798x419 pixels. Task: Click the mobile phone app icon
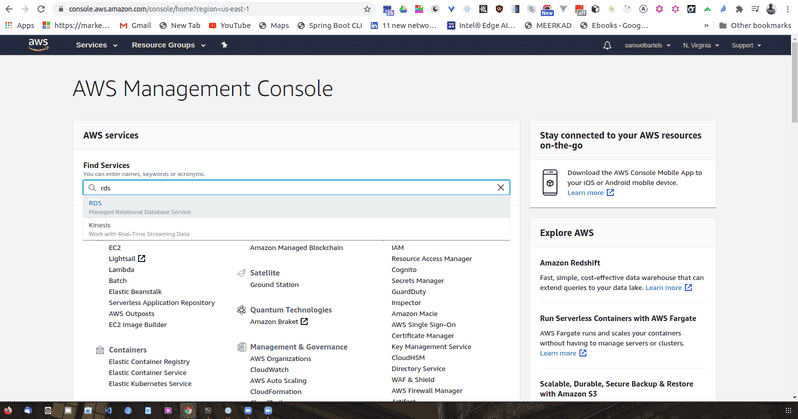pos(550,182)
